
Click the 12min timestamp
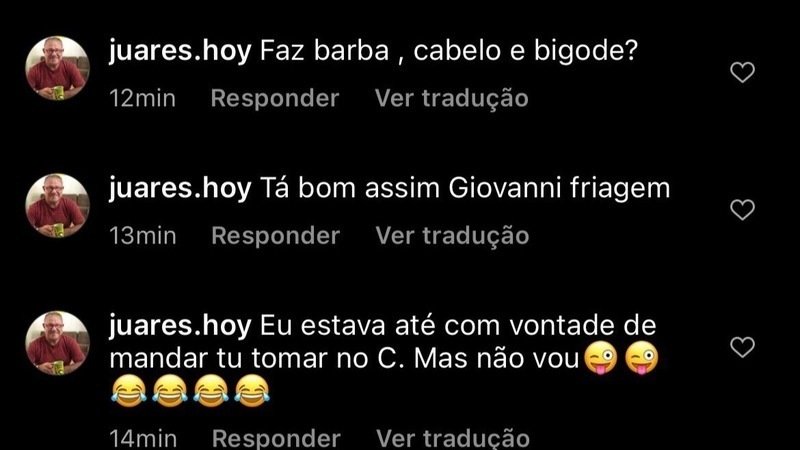point(142,98)
